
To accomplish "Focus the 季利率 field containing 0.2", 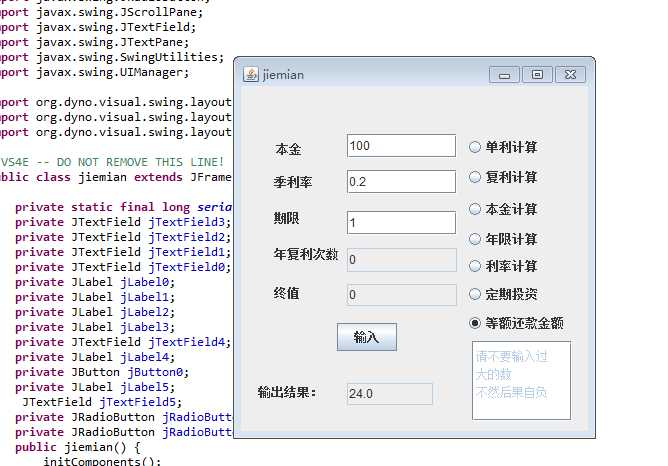I will [401, 181].
